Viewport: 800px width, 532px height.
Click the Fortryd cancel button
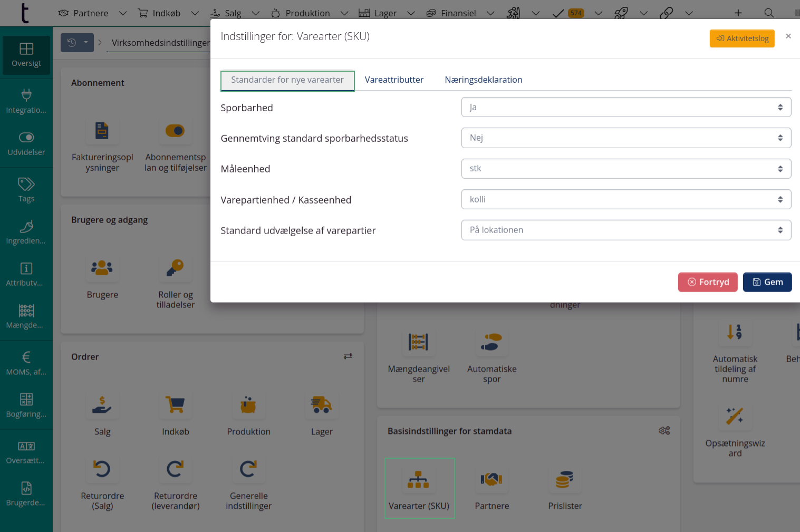[x=708, y=282]
